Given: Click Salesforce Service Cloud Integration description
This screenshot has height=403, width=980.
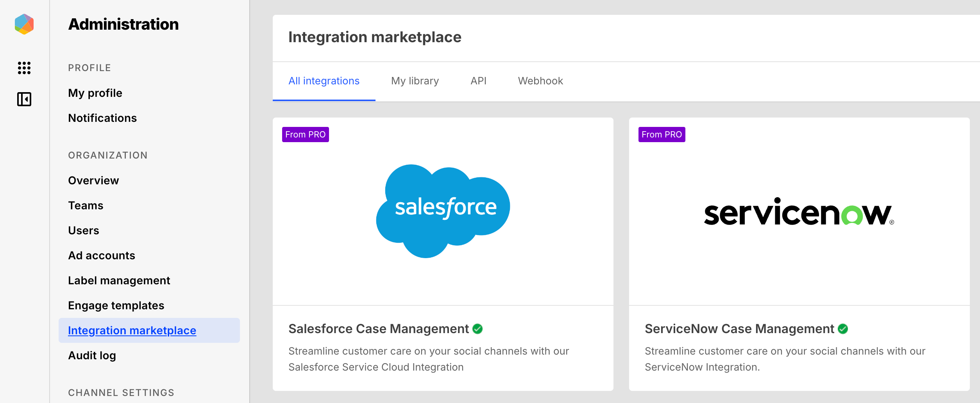Looking at the screenshot, I should (429, 359).
